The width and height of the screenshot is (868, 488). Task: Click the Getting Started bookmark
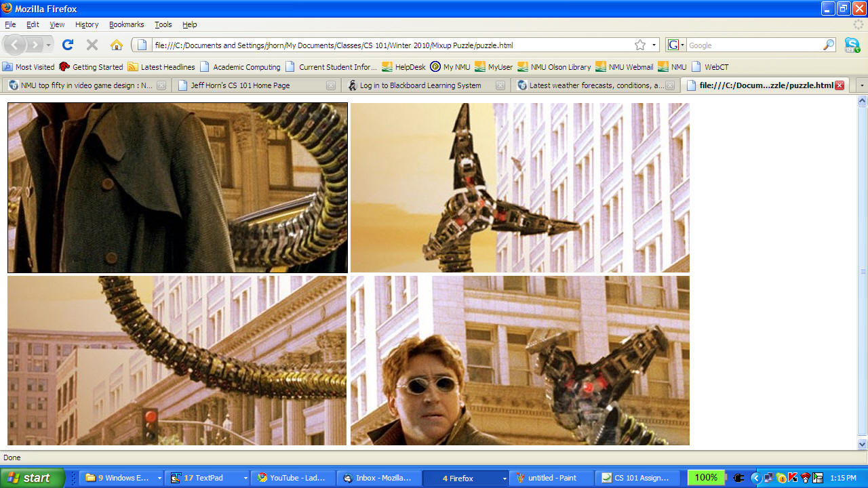pos(91,67)
